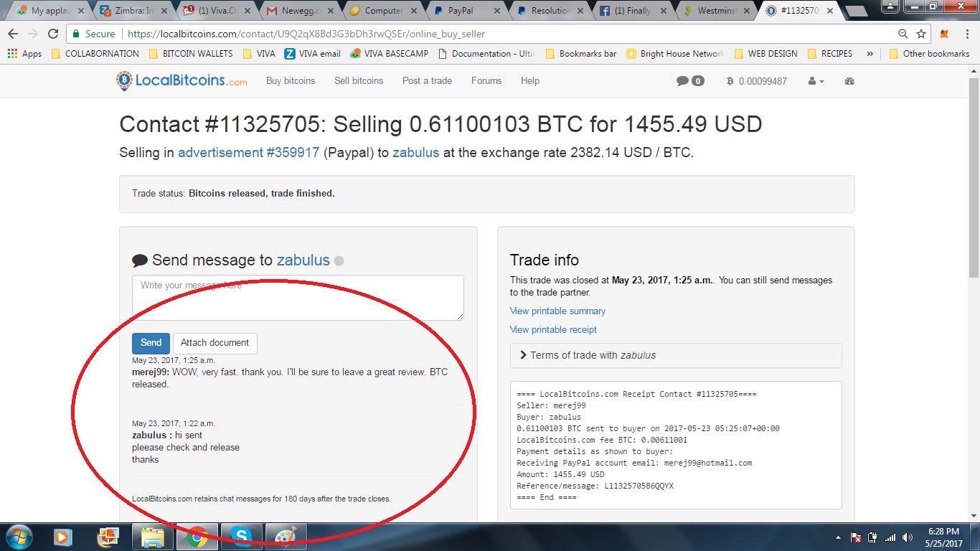The width and height of the screenshot is (980, 551).
Task: Expand Terms of trade with zabulus
Action: (x=676, y=355)
